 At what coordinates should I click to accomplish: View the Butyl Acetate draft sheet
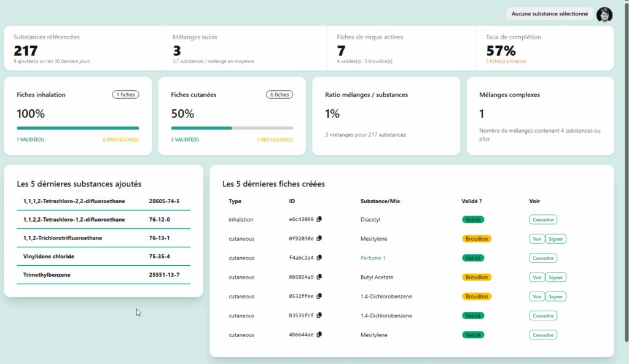[x=537, y=277]
